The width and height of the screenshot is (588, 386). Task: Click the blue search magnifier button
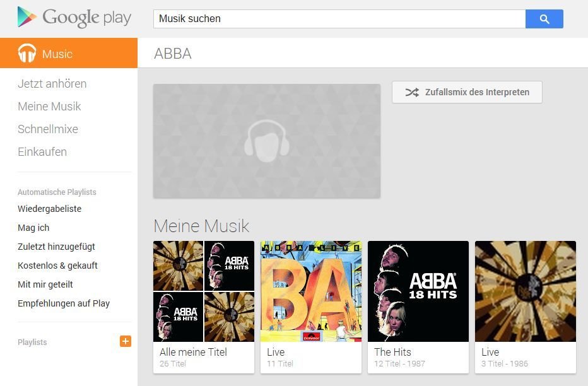tap(544, 19)
